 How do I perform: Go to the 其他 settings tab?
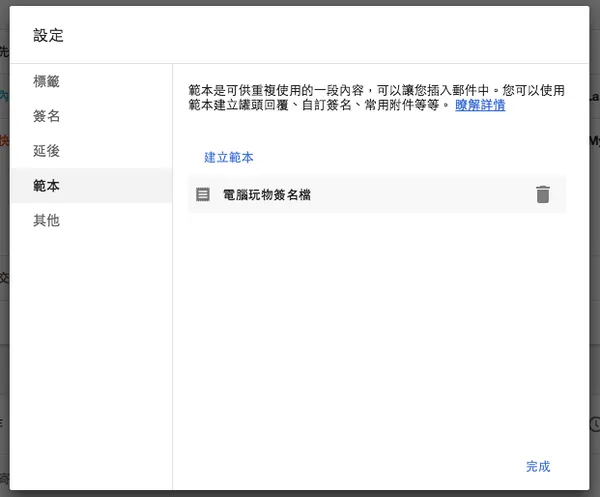tap(91, 220)
